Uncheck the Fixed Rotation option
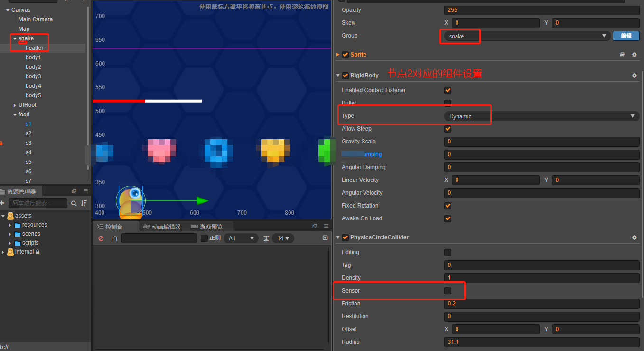 pyautogui.click(x=448, y=206)
